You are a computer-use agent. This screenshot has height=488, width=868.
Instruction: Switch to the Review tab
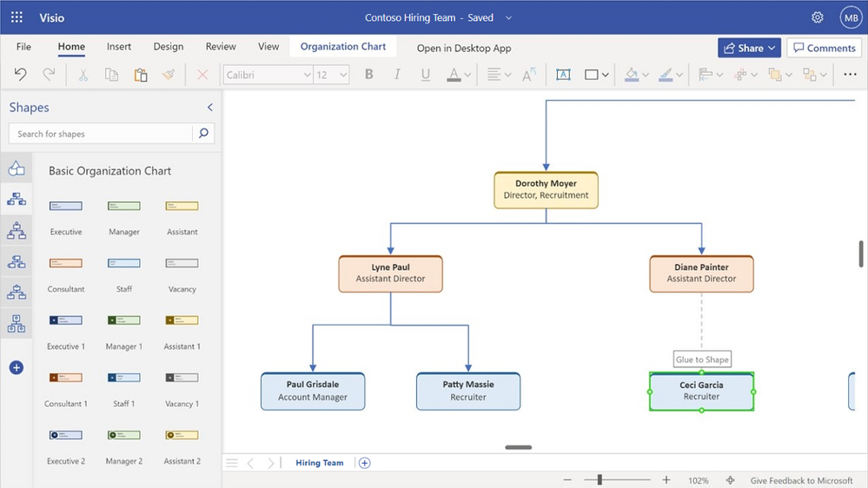pyautogui.click(x=221, y=47)
